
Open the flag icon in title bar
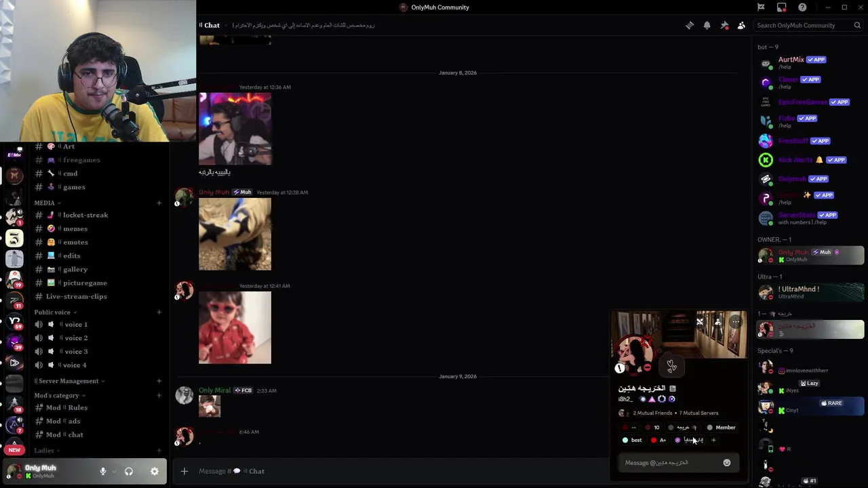click(761, 7)
